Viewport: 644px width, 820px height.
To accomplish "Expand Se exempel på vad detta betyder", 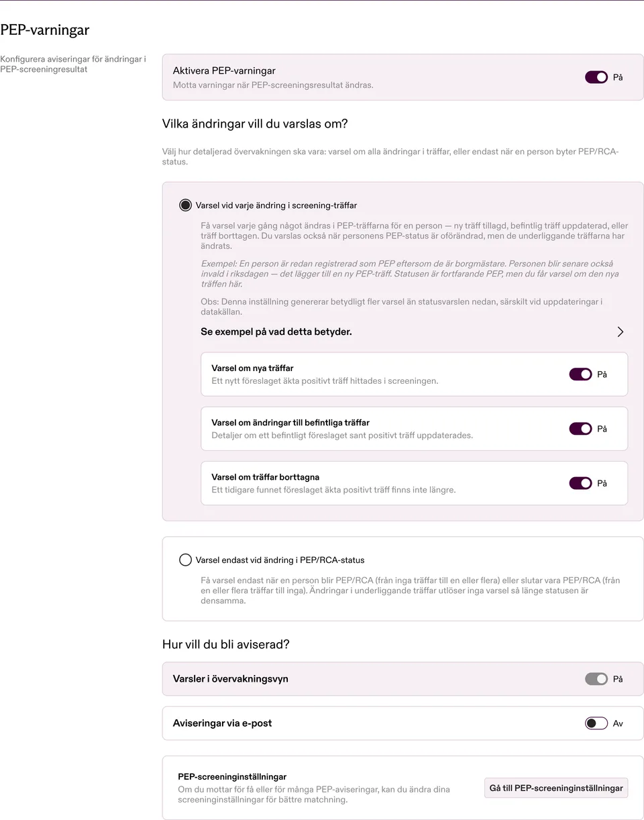I will (276, 331).
